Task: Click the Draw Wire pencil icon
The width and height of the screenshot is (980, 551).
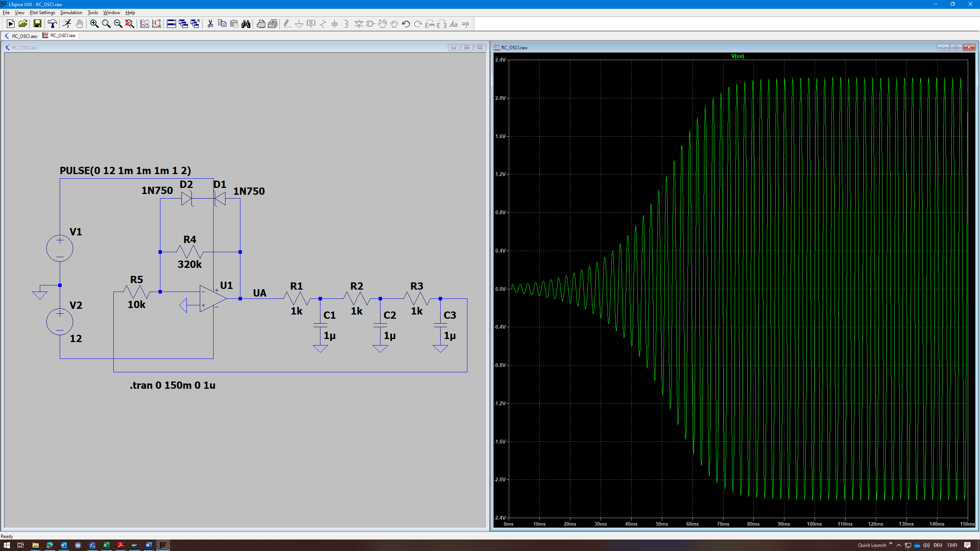Action: point(287,24)
